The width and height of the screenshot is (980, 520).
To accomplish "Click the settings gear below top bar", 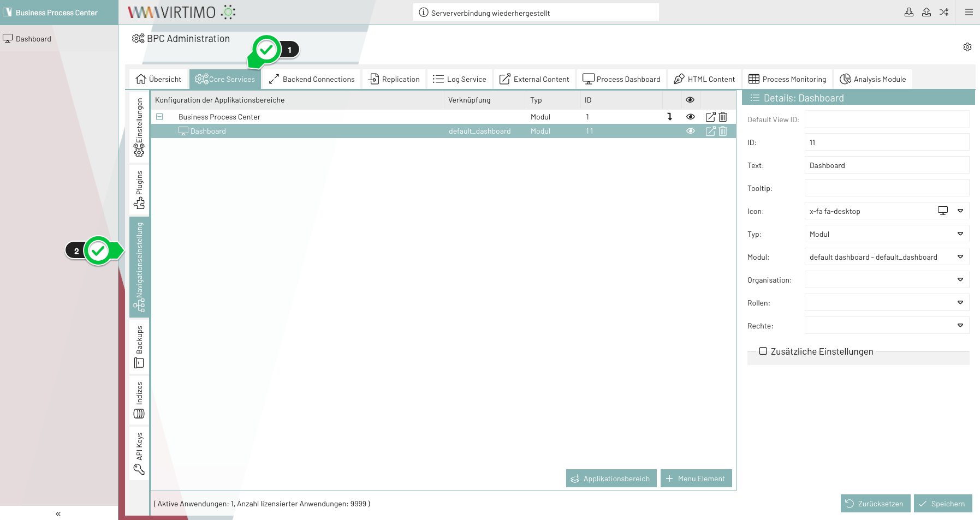I will pos(967,47).
